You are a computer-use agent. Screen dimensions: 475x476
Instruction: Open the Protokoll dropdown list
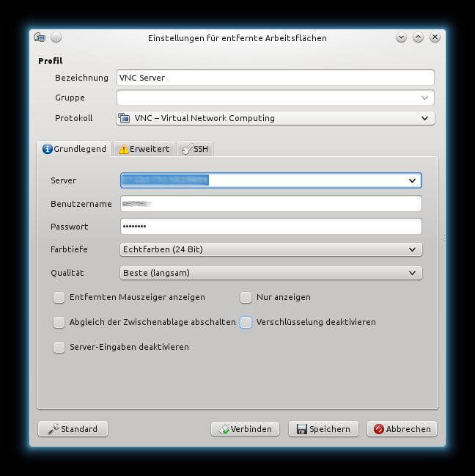[x=424, y=118]
